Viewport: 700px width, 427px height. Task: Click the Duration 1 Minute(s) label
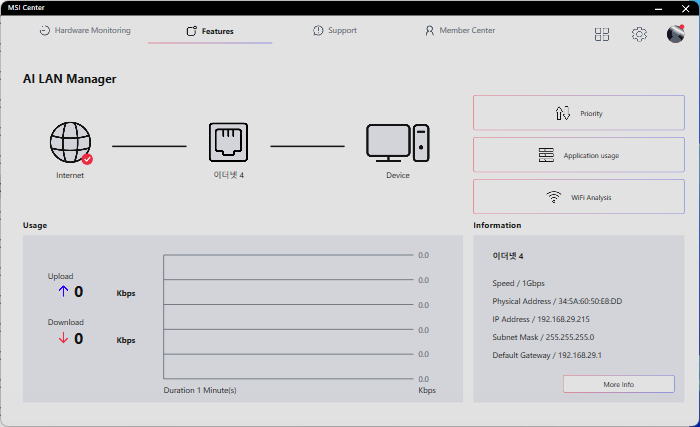pos(200,390)
